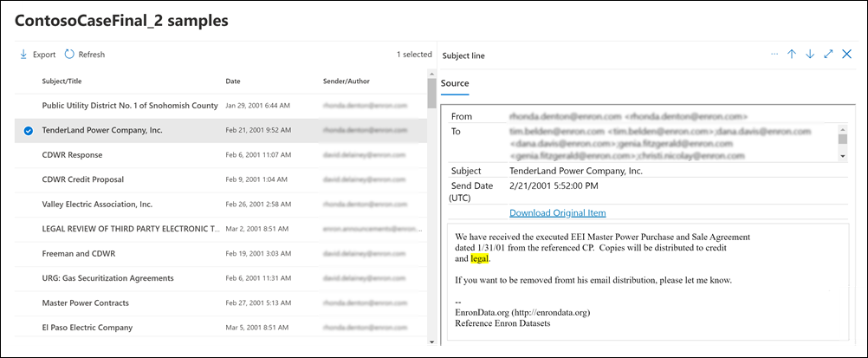868x358 pixels.
Task: Click the To field scroll down arrow
Action: tap(843, 157)
